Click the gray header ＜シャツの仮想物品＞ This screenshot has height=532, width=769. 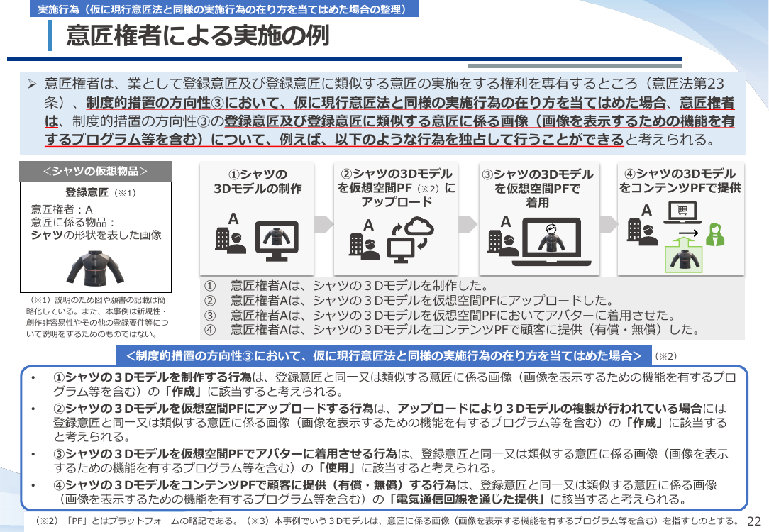[x=96, y=171]
